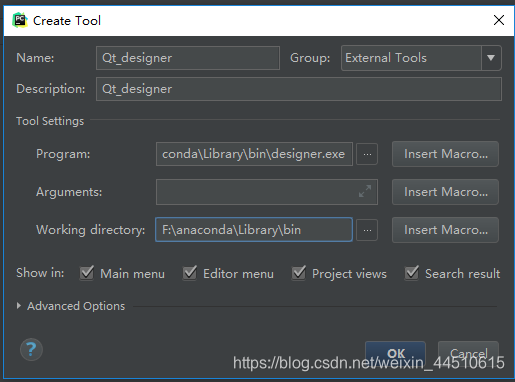Click the Tool Settings section label
Screen dimensions: 515x382
pos(50,121)
